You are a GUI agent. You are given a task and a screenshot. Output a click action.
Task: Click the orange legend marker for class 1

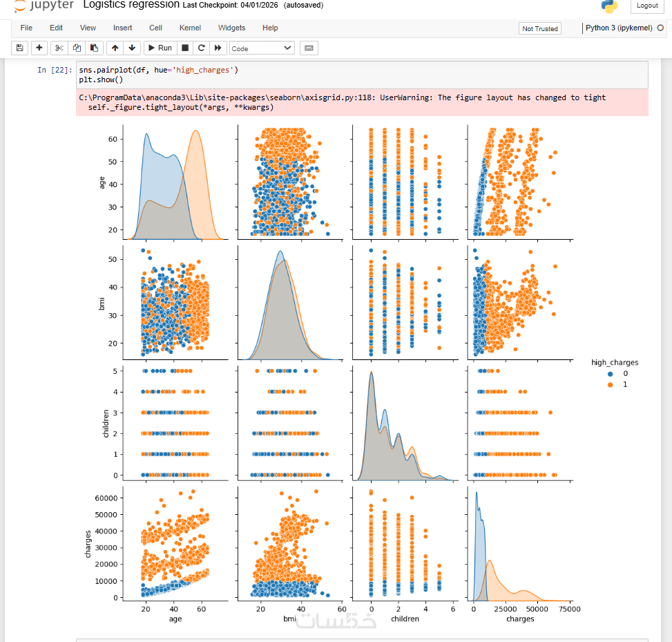click(x=611, y=385)
